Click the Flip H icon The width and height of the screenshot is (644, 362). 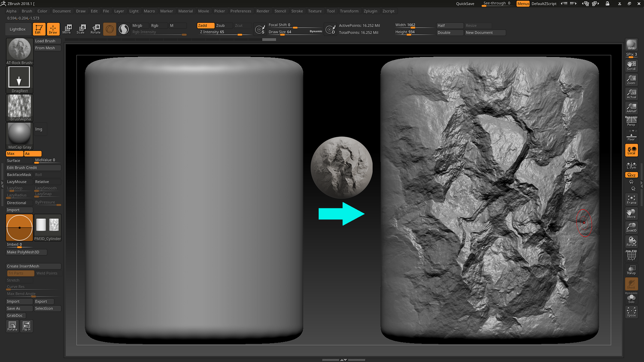27,326
